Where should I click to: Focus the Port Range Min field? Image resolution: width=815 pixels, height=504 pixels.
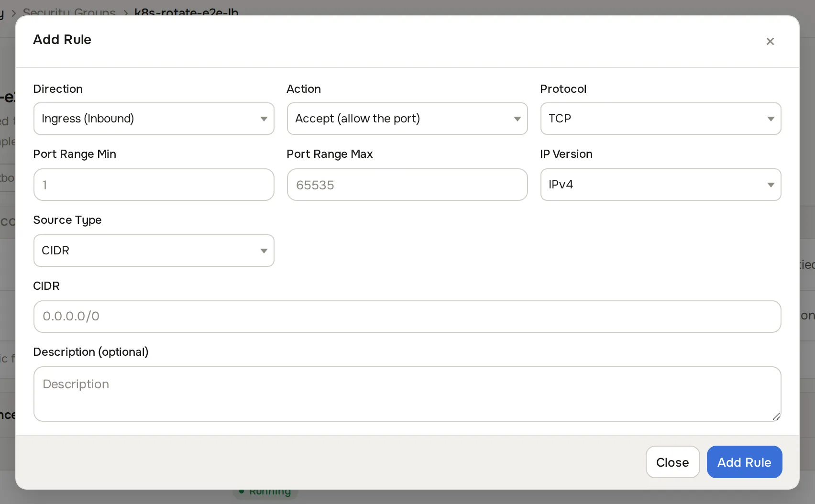click(x=154, y=185)
